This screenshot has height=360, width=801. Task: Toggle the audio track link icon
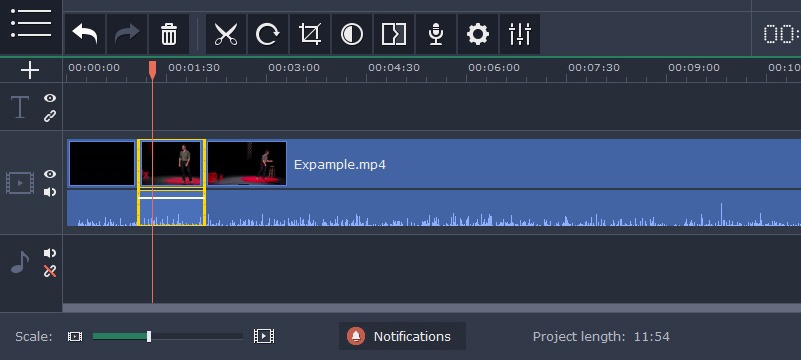click(50, 271)
